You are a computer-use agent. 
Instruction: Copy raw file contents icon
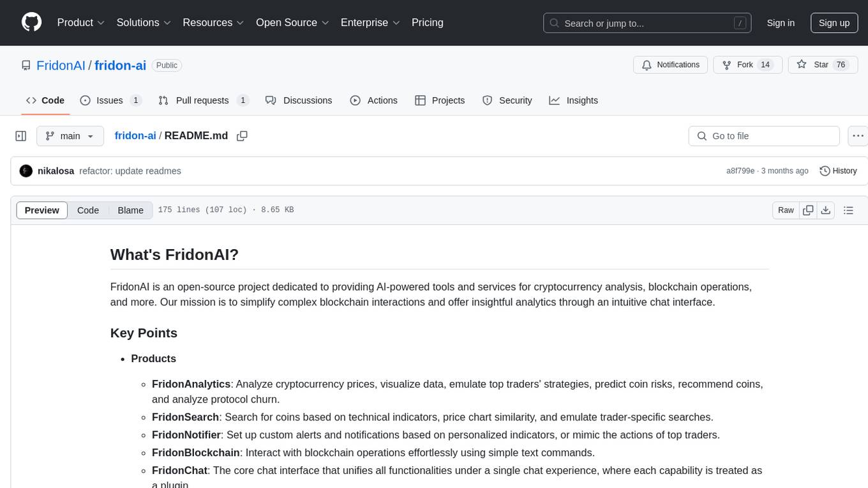[x=808, y=210]
